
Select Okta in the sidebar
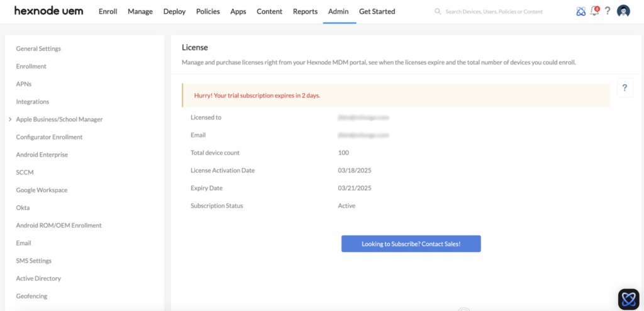click(x=23, y=207)
